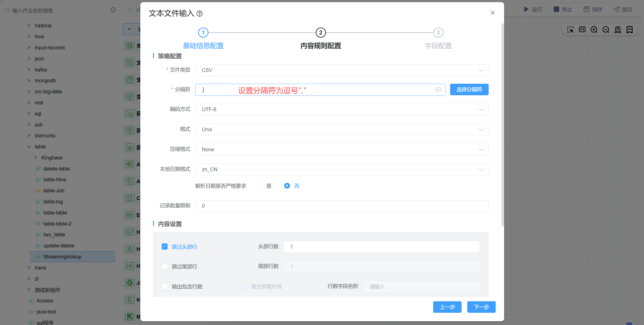Viewport: 644px width, 325px height.
Task: Click the locate position icon in canvas toolbar
Action: (617, 30)
